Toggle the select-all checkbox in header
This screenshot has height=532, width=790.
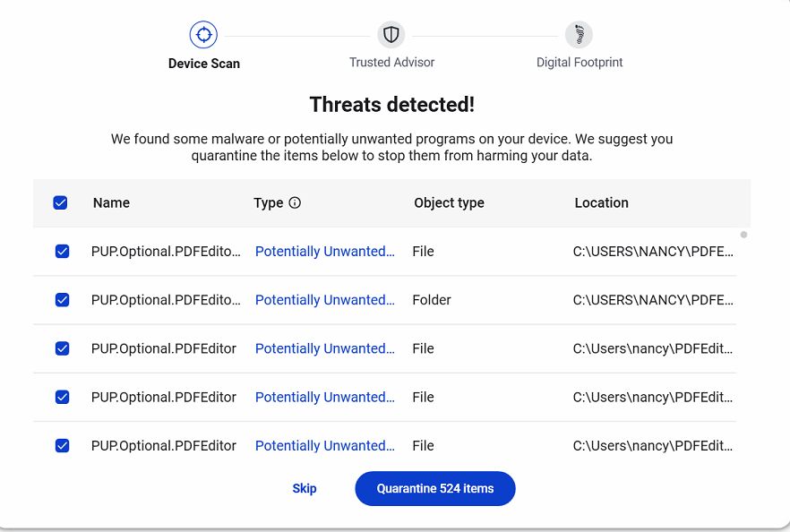pos(61,203)
